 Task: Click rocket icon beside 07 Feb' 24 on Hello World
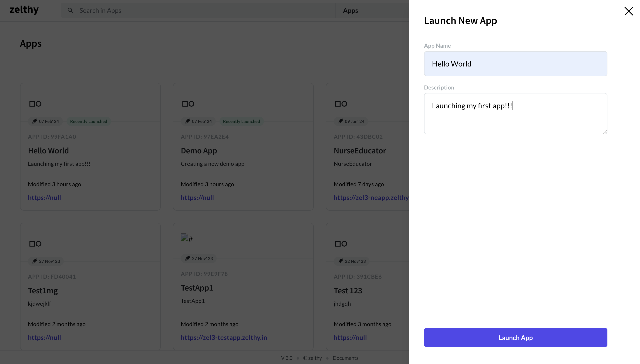tap(34, 121)
